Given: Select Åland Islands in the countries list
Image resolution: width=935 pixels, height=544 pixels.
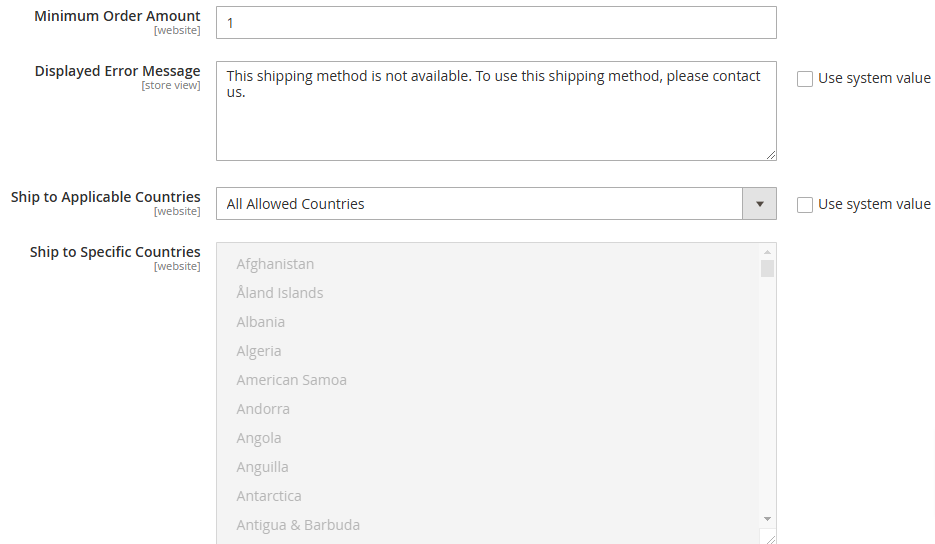Looking at the screenshot, I should tap(280, 293).
